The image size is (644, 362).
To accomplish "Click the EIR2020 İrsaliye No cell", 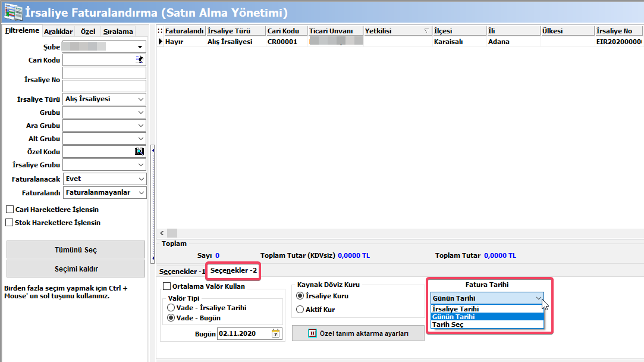I will click(x=619, y=42).
